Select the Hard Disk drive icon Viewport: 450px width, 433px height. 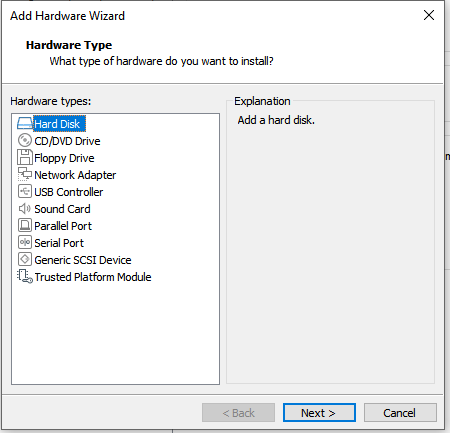pyautogui.click(x=25, y=124)
